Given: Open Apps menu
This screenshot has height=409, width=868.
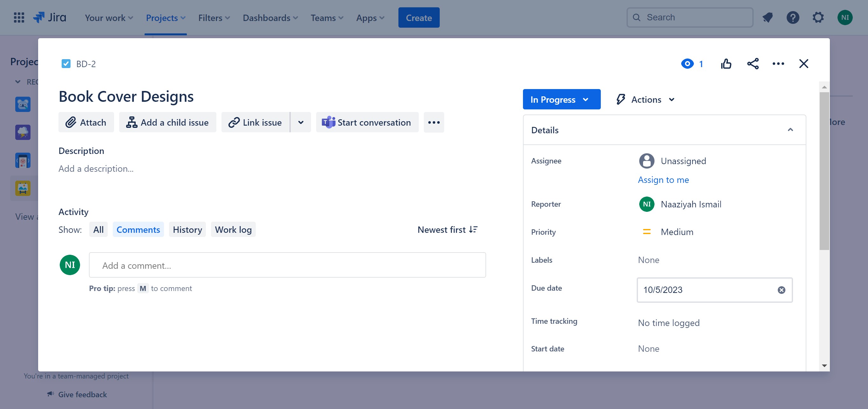Looking at the screenshot, I should [x=370, y=17].
